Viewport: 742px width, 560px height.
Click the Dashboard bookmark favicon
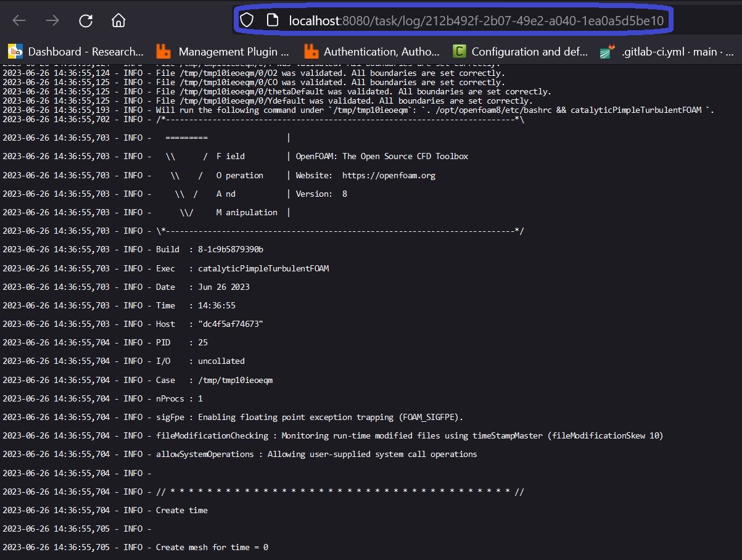(15, 52)
